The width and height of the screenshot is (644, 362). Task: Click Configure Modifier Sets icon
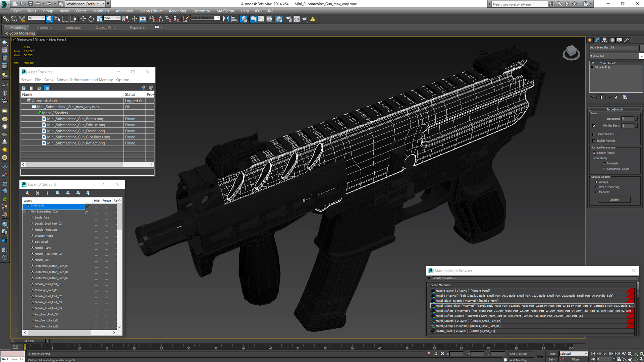pos(625,97)
